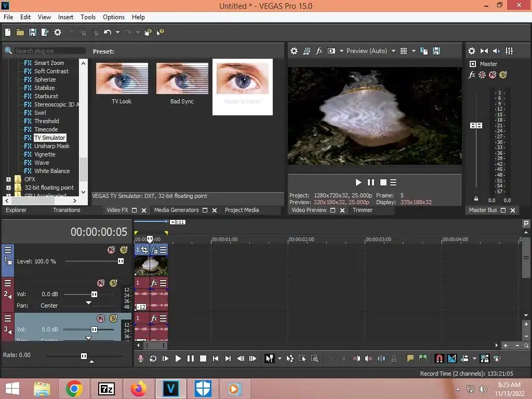This screenshot has width=532, height=399.
Task: Mute video track 1
Action: click(111, 250)
